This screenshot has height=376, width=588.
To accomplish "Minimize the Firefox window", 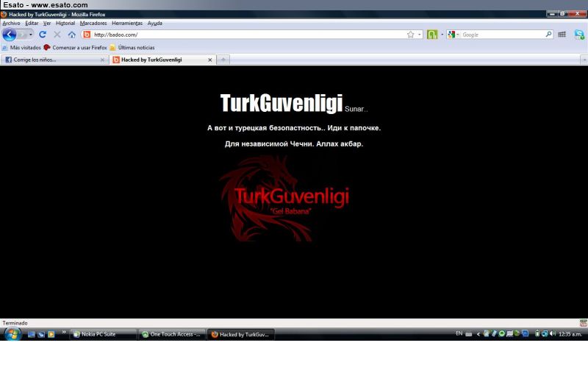I will pos(552,14).
